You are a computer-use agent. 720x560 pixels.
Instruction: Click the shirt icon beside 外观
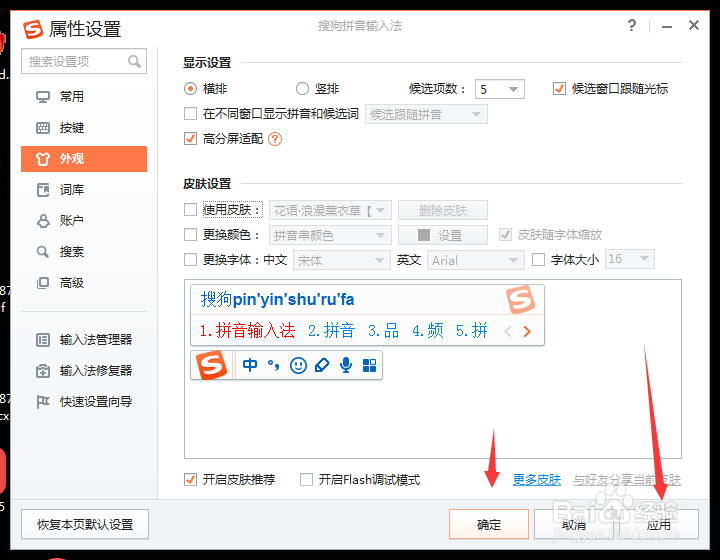point(43,159)
